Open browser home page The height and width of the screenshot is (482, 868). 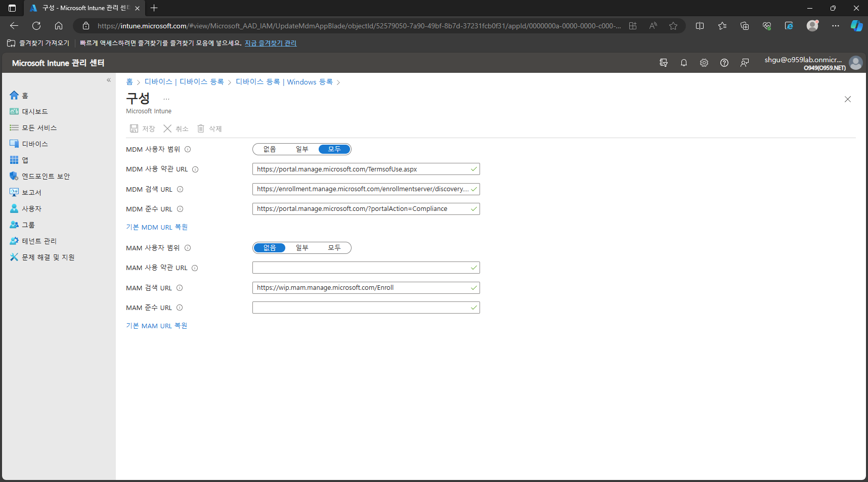59,26
